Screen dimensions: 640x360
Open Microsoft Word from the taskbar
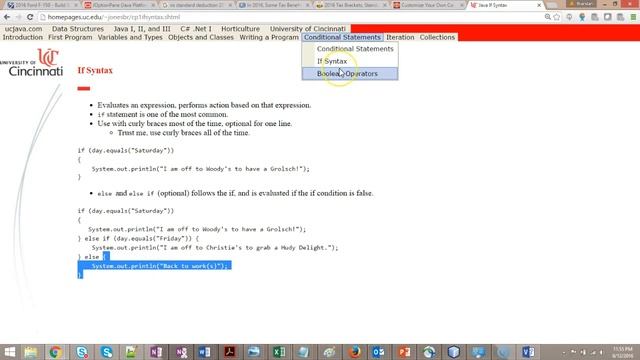204,352
